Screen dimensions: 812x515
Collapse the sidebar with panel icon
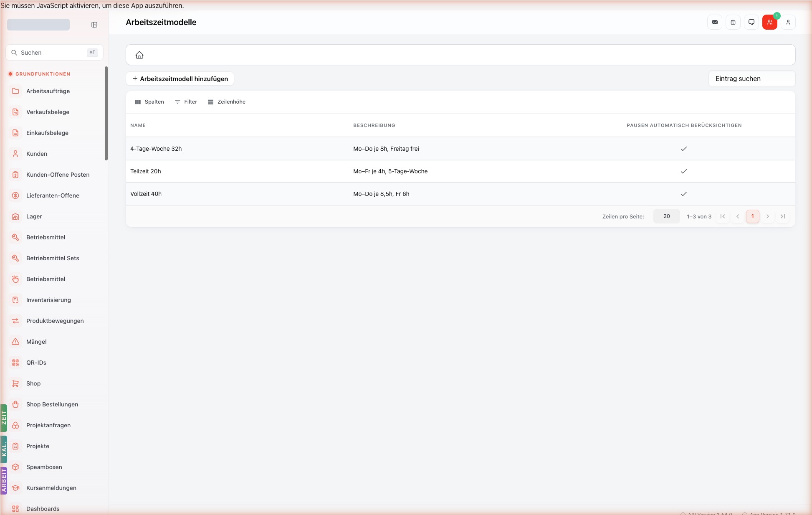[x=94, y=25]
